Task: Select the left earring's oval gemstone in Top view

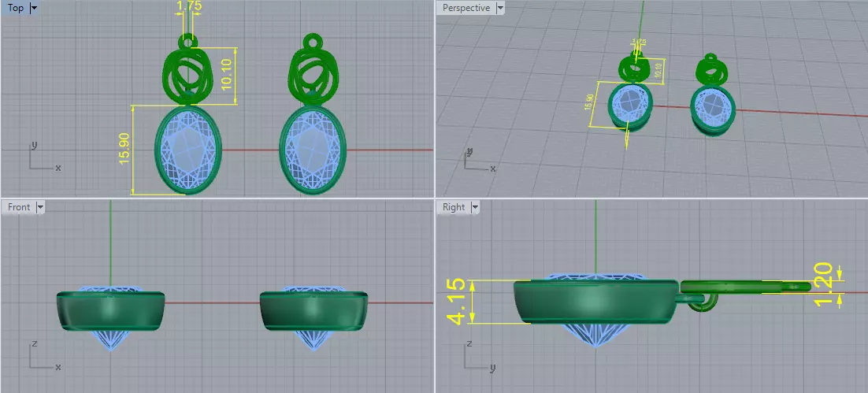Action: (188, 150)
